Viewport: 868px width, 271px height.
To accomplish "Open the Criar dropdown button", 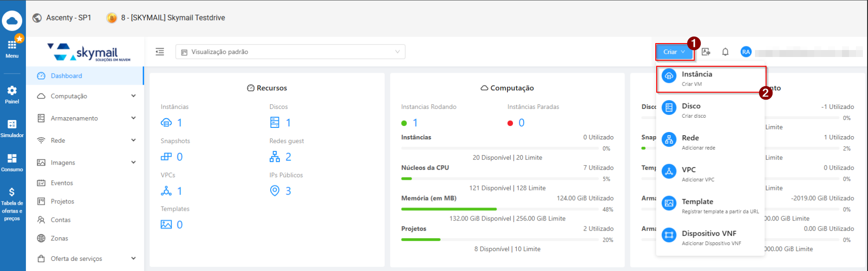I will pyautogui.click(x=674, y=52).
